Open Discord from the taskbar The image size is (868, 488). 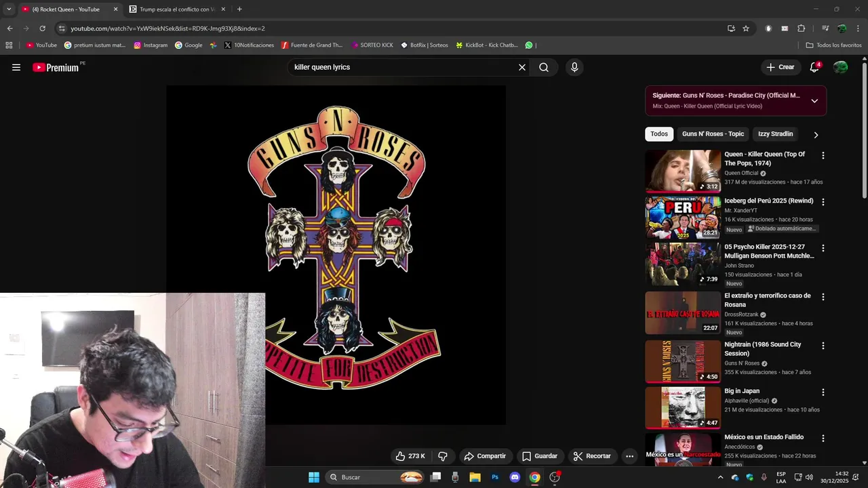click(x=515, y=477)
